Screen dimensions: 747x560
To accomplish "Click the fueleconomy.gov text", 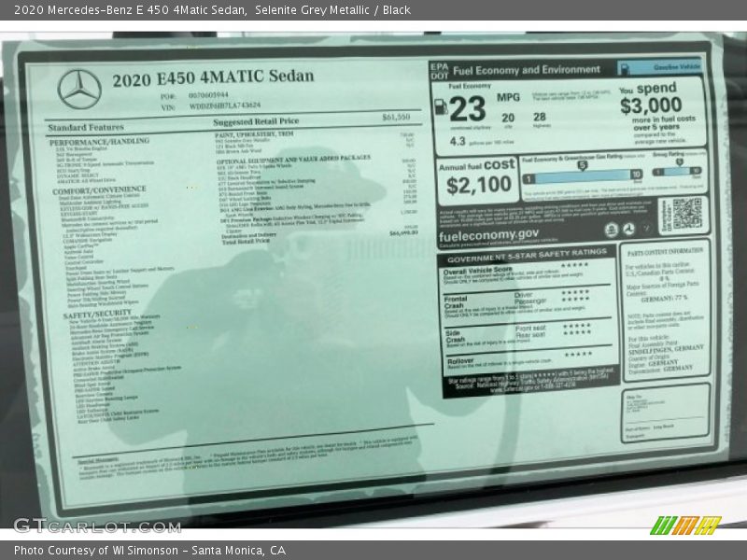I will click(x=488, y=235).
